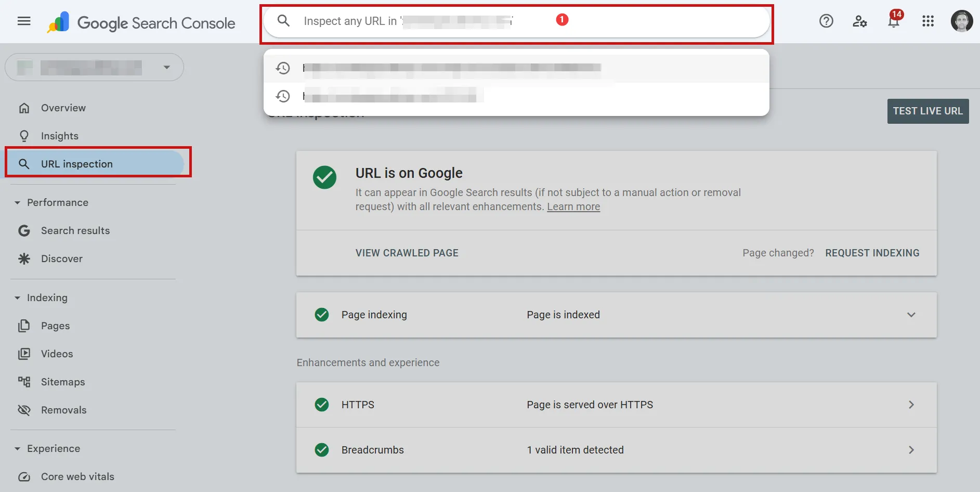
Task: Open the Removals section
Action: click(x=63, y=410)
